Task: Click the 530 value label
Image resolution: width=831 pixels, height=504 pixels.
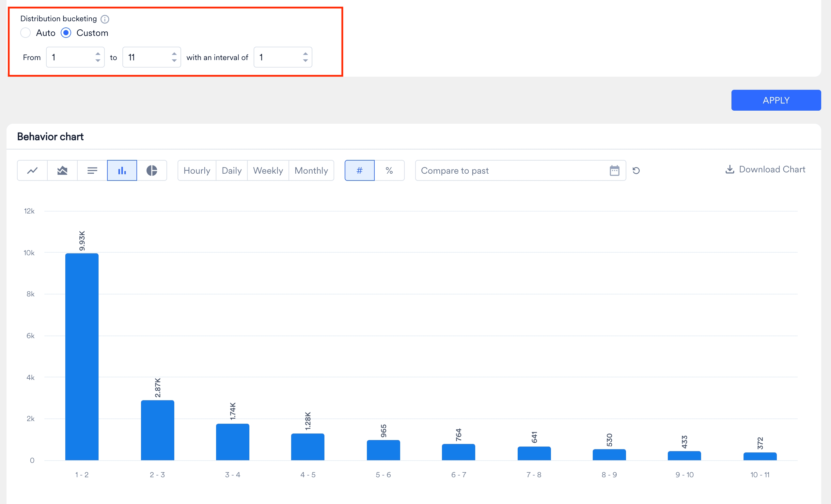Action: (x=609, y=440)
